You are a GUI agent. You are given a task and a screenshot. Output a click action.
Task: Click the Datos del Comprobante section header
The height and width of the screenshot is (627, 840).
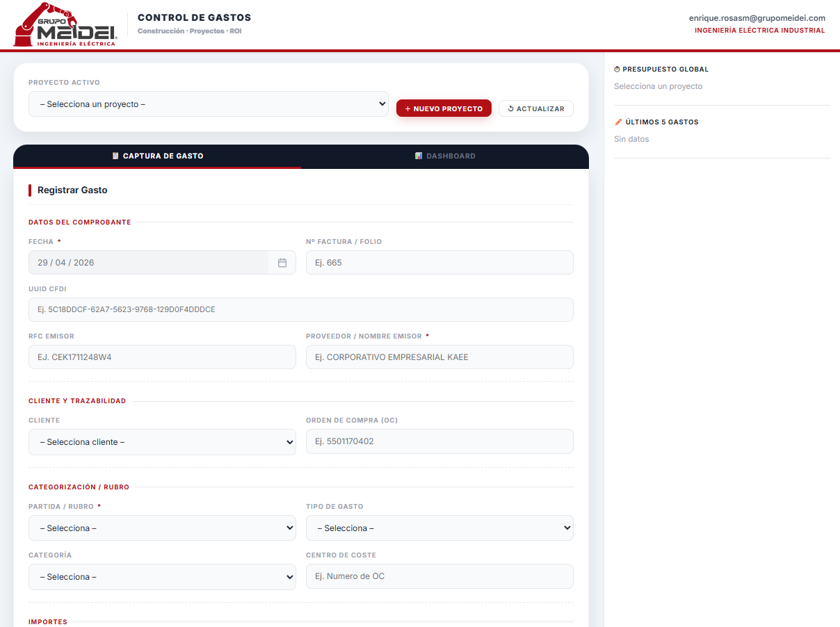point(80,222)
